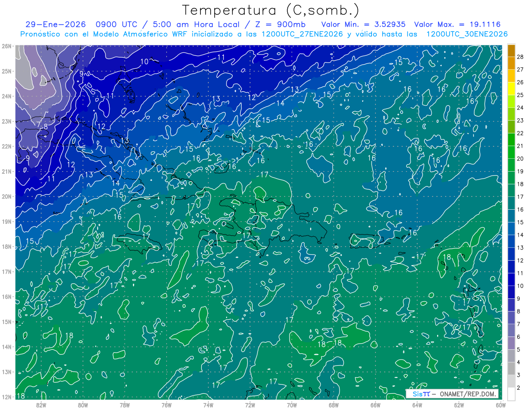The height and width of the screenshot is (411, 532).
Task: Click latitude axis label '12N'
Action: pos(6,397)
